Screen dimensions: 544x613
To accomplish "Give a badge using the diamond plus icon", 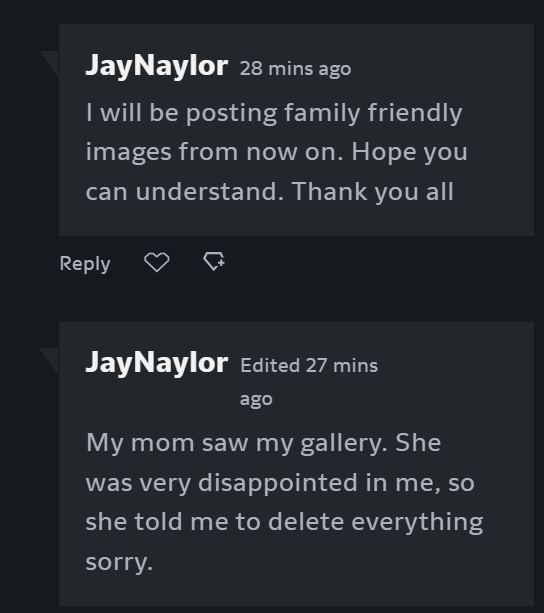I will tap(214, 261).
